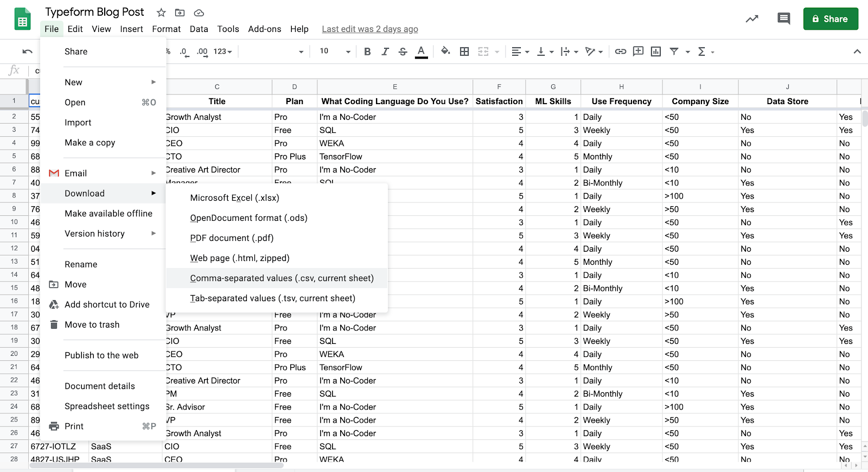Click the green Share button

click(831, 19)
